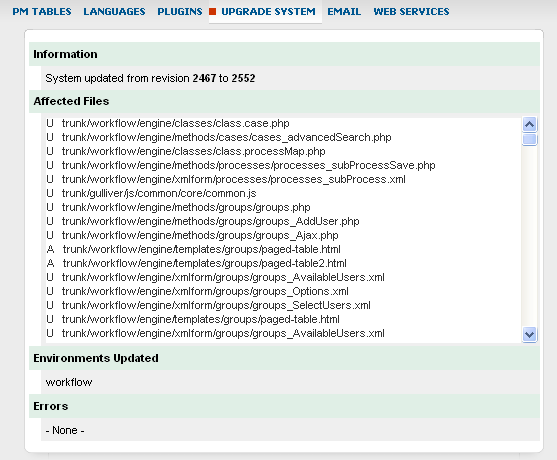Viewport: 557px width, 460px height.
Task: Click the red square Upgrade System marker
Action: (212, 12)
